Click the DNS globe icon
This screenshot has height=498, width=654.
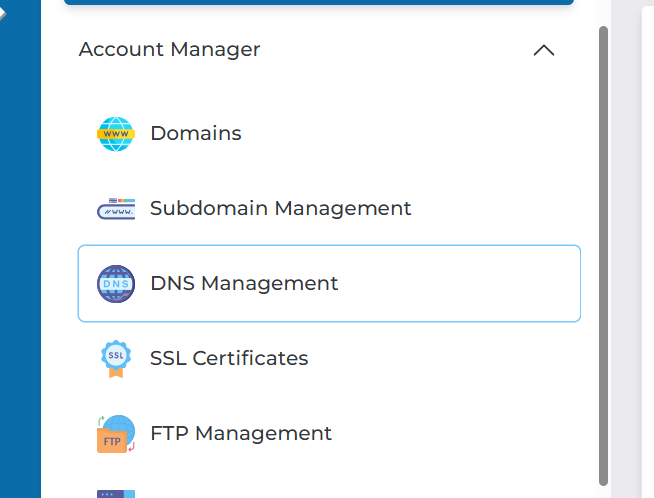coord(115,284)
